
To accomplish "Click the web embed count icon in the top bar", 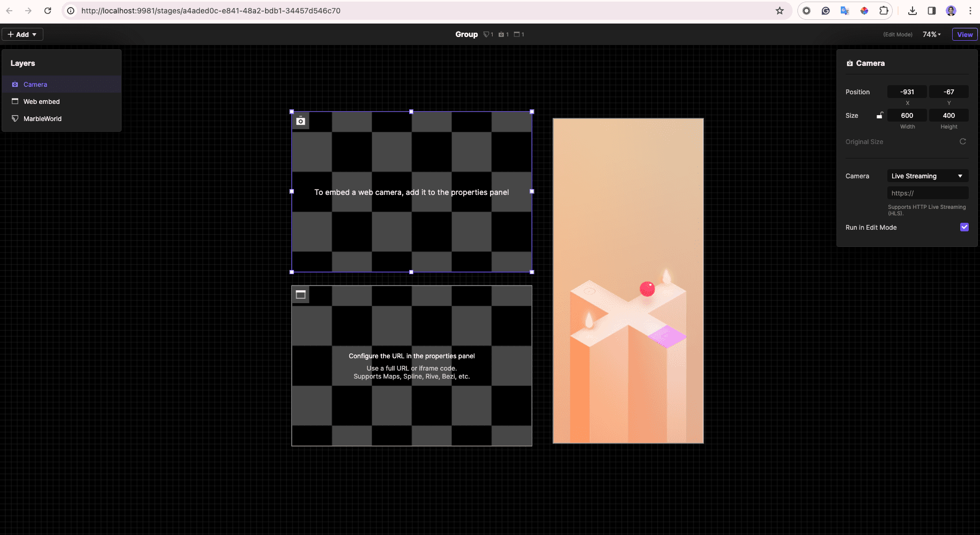I will coord(516,34).
